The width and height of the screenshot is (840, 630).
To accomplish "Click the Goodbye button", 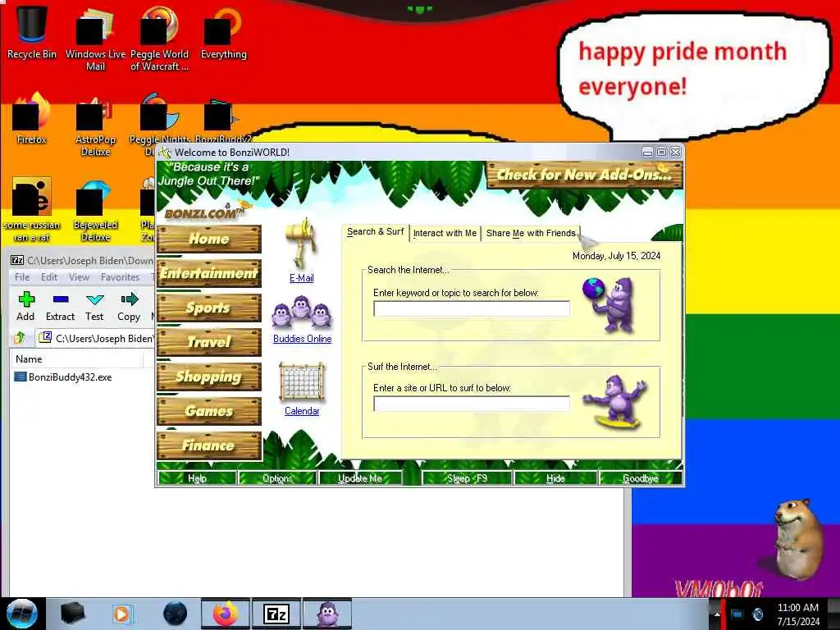I will (x=640, y=478).
